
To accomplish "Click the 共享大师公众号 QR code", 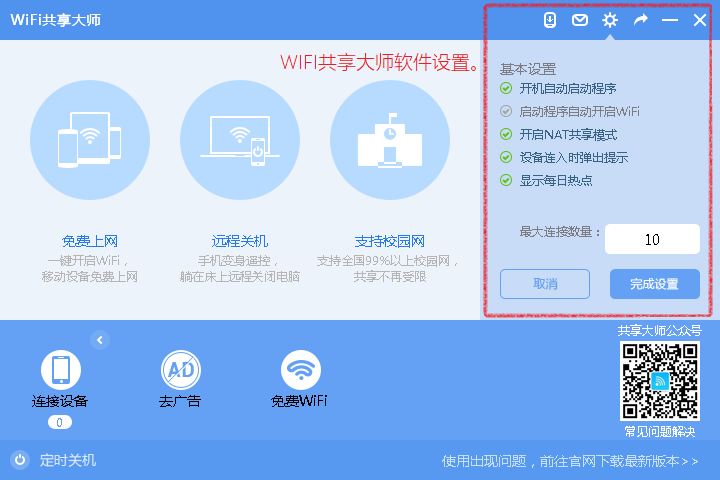I will [659, 381].
